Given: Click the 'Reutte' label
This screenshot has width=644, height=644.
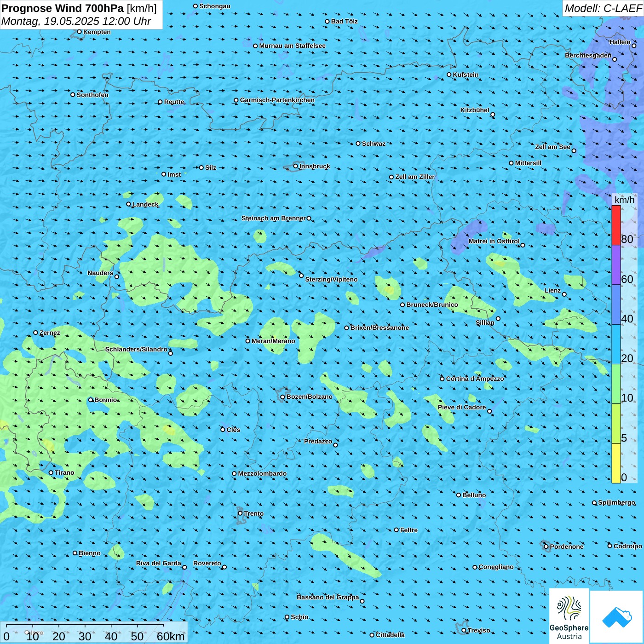Looking at the screenshot, I should pos(174,102).
